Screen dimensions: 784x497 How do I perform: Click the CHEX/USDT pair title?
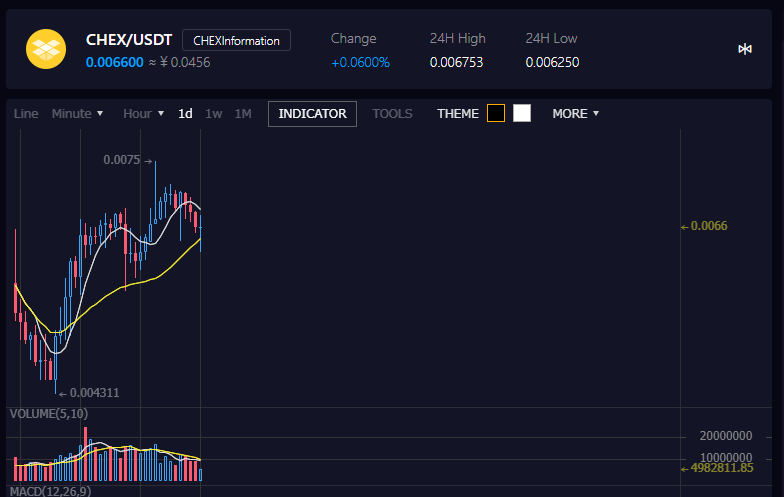130,40
